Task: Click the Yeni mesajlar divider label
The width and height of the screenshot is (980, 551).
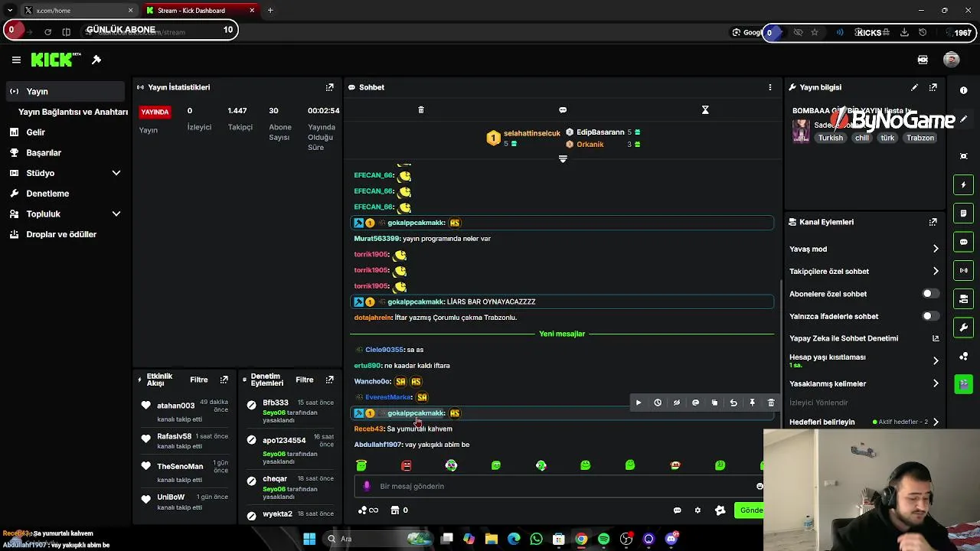Action: [562, 334]
